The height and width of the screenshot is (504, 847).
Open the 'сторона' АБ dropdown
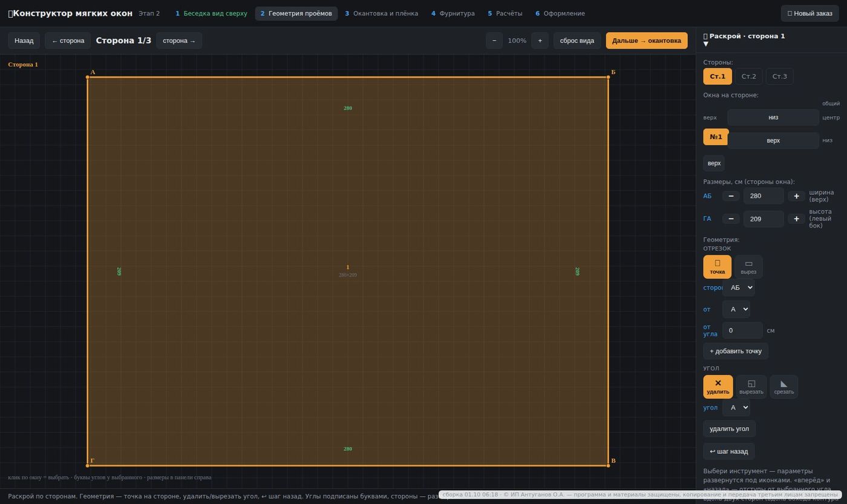click(x=738, y=287)
